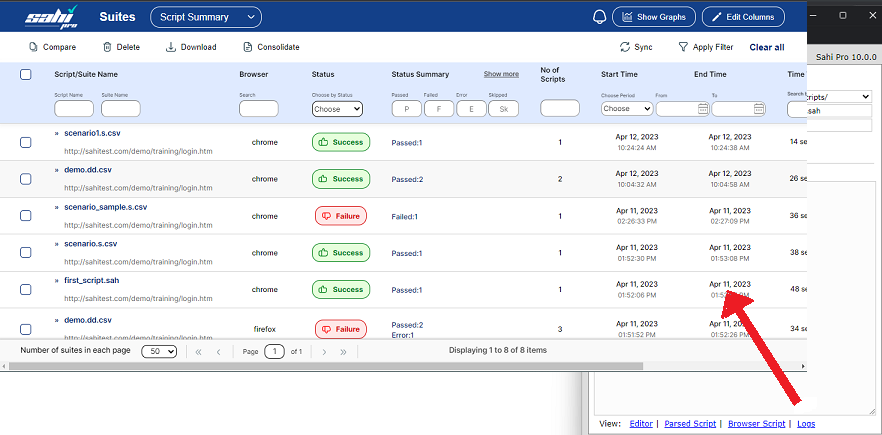Click the Sync refresh icon

(625, 47)
